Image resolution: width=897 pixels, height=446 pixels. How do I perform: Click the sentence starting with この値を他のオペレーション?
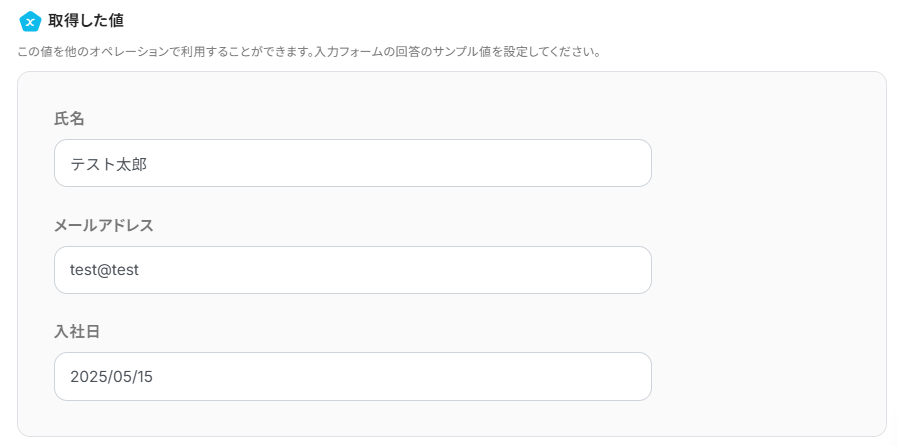pos(160,51)
